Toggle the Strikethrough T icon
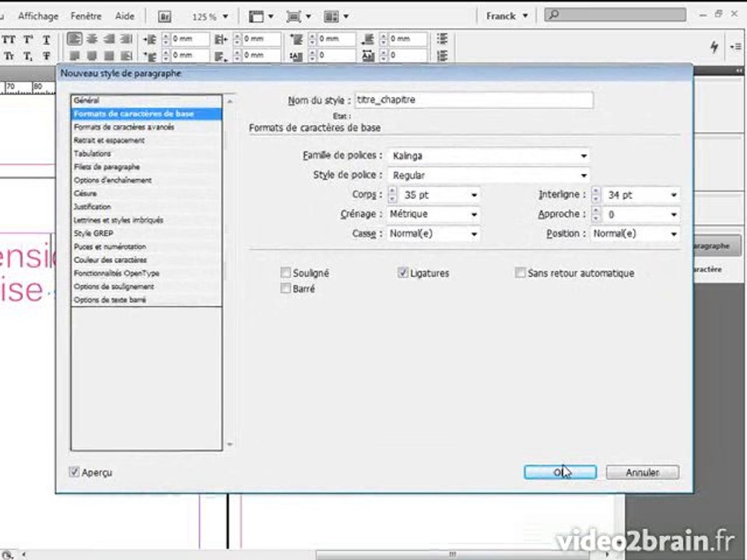 tap(46, 56)
